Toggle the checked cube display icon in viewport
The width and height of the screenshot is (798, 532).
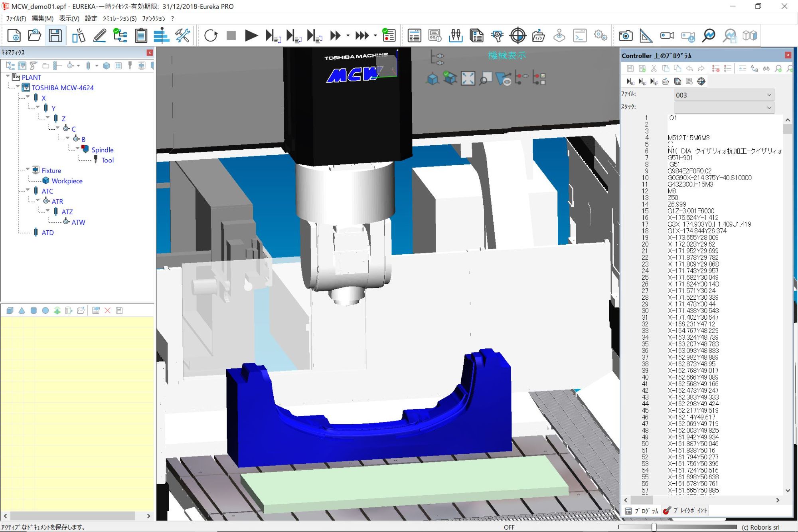pyautogui.click(x=450, y=78)
